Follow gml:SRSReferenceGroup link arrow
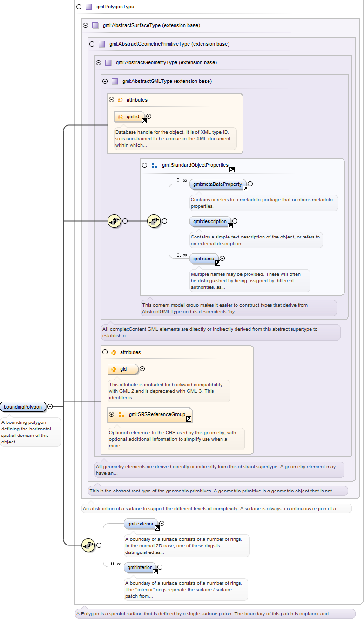Image resolution: width=364 pixels, height=620 pixels. pyautogui.click(x=189, y=419)
